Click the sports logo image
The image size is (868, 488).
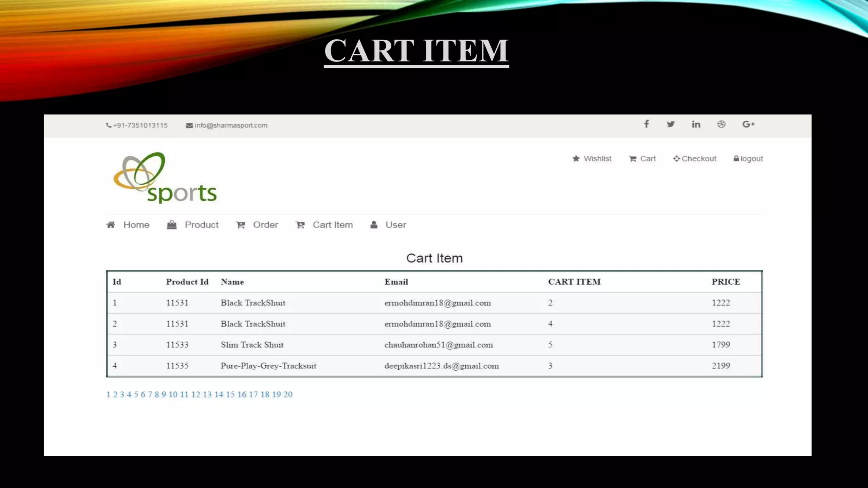[x=165, y=178]
